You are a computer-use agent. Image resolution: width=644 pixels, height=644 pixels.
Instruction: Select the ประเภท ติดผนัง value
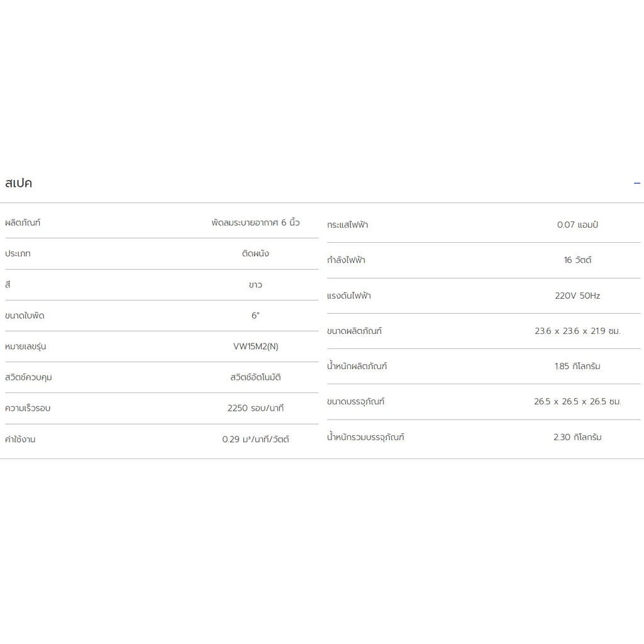click(255, 253)
